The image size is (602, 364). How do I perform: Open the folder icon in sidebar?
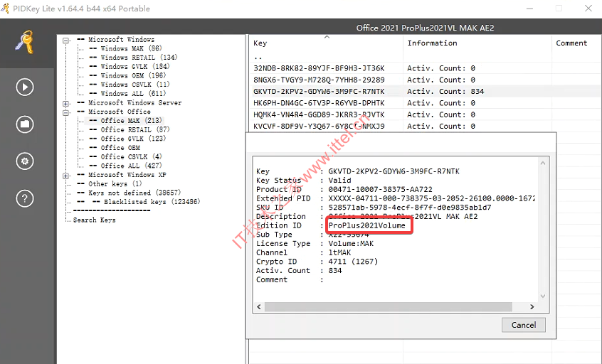(x=25, y=124)
